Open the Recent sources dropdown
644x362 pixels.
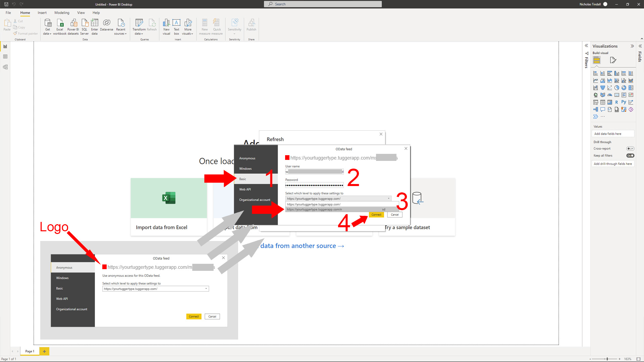(120, 34)
